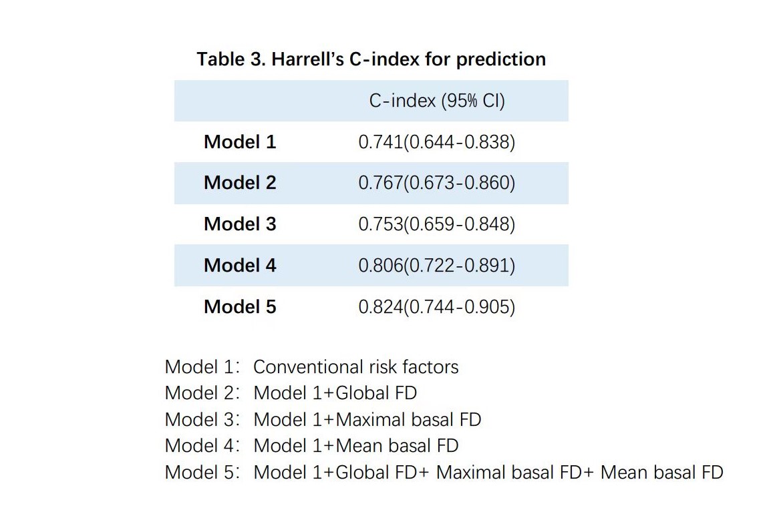The image size is (771, 532).
Task: Click the "Table 3. Harrell's C-index" title
Action: point(371,59)
